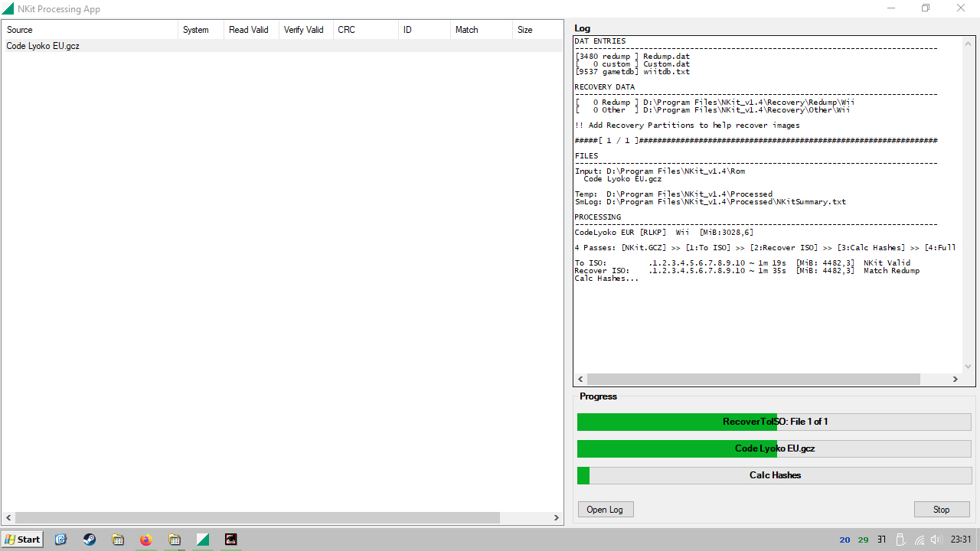Minimize the NKit Processing App window

point(891,8)
